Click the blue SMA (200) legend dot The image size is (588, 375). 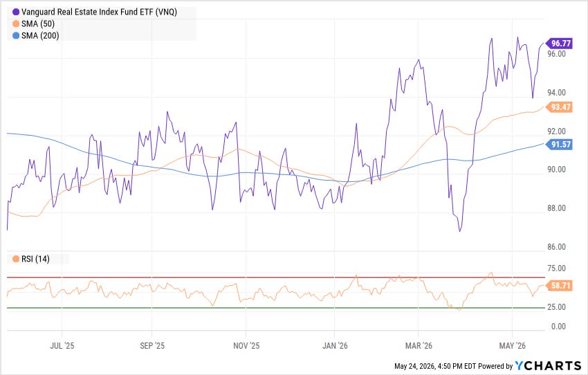(x=16, y=36)
